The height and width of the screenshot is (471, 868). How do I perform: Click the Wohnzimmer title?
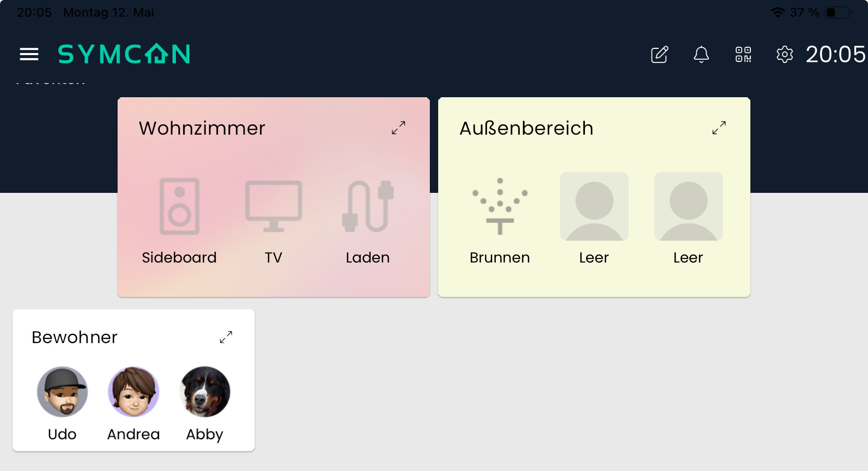(x=202, y=128)
